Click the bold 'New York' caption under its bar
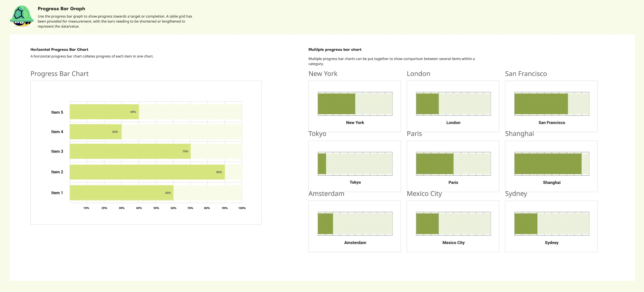The image size is (644, 292). [355, 123]
